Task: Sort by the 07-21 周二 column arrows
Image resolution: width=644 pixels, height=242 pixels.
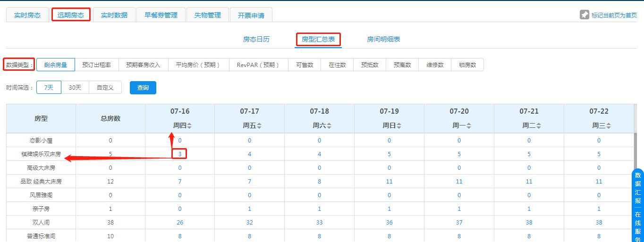Action: point(539,126)
